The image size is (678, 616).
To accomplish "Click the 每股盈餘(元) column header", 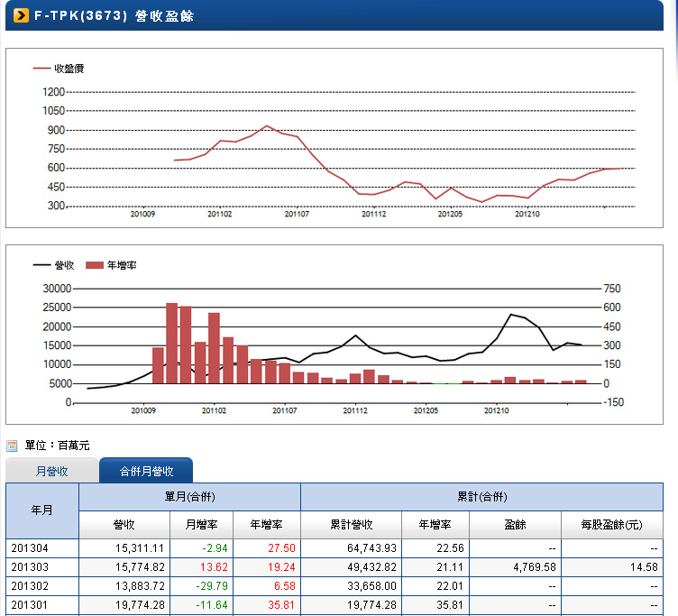I will (x=611, y=524).
